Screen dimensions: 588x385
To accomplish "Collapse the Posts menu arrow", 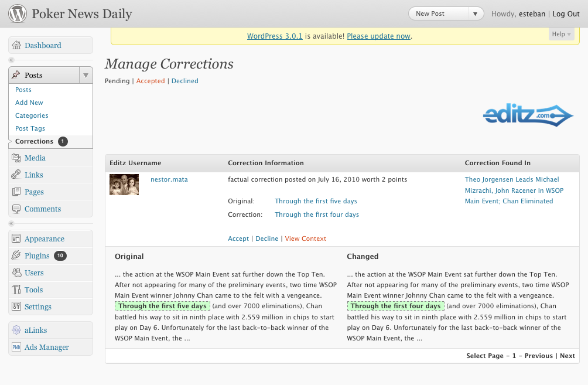I will 86,75.
